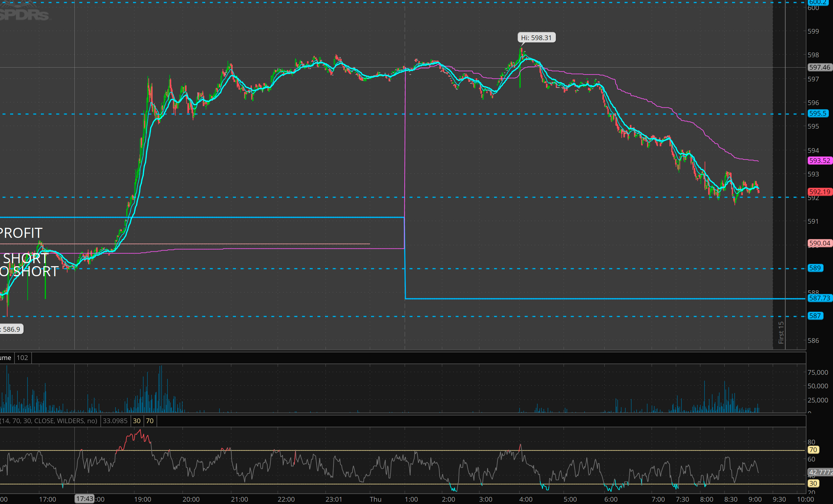The width and height of the screenshot is (833, 504).
Task: Click the blue 595.5 price level tag
Action: (x=817, y=114)
